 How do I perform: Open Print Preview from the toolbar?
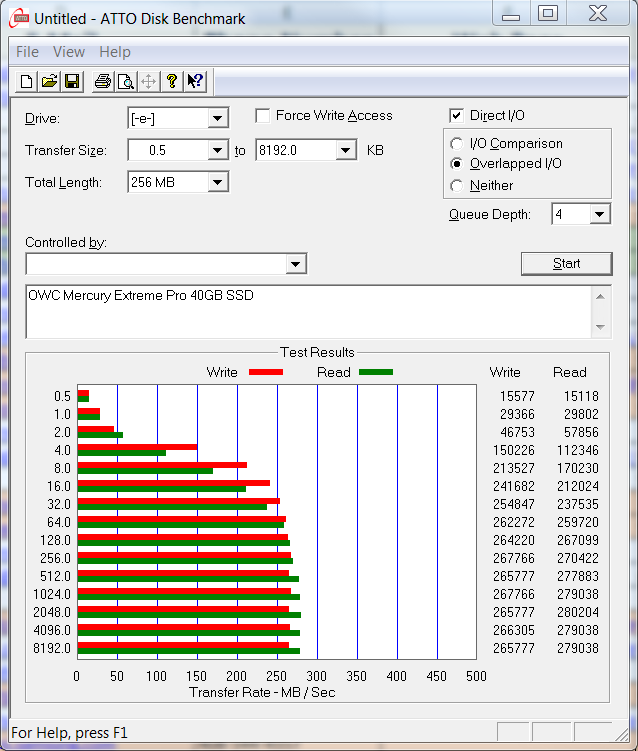click(125, 82)
